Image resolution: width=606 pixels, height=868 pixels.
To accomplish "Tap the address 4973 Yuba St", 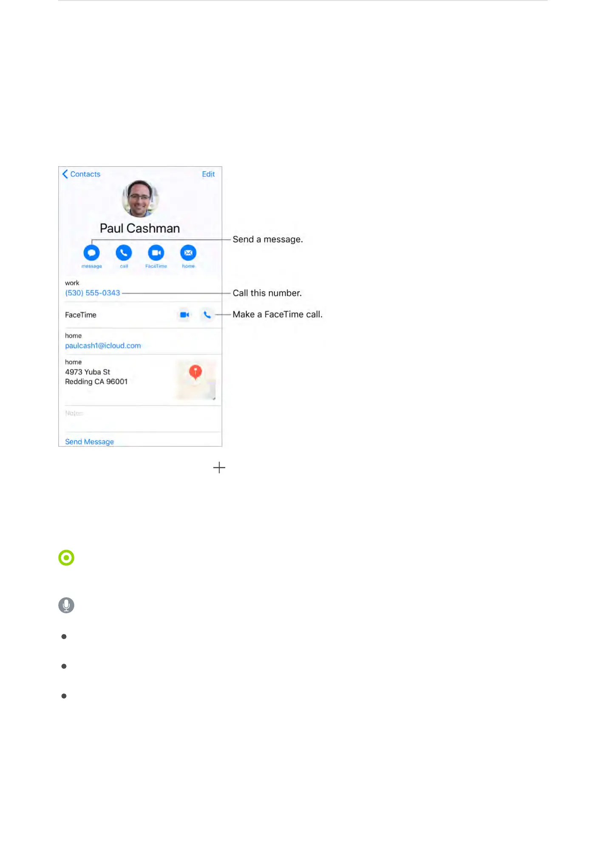I will click(88, 372).
